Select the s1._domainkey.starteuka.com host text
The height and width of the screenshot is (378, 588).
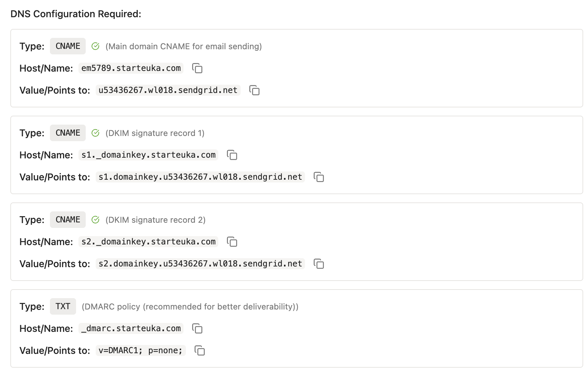pyautogui.click(x=148, y=155)
